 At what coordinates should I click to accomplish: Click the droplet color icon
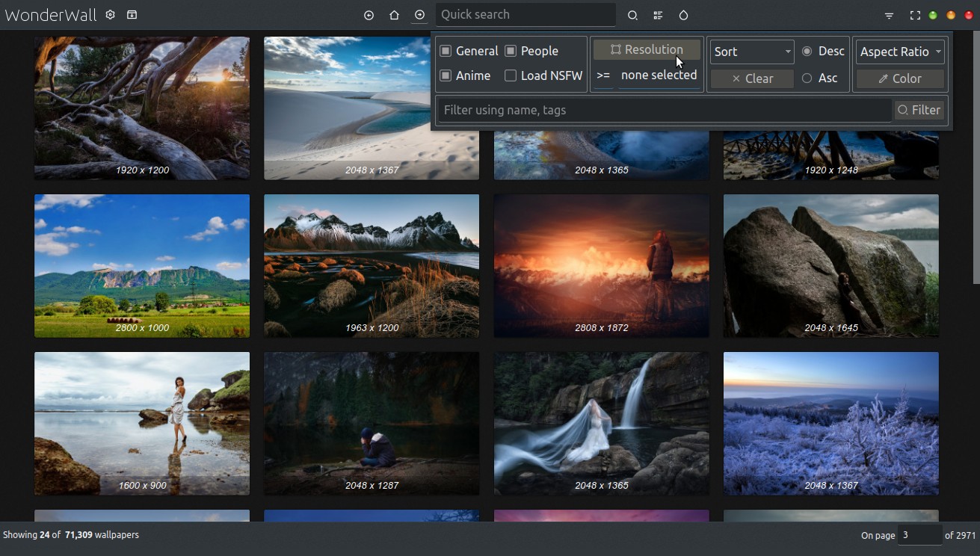tap(683, 15)
